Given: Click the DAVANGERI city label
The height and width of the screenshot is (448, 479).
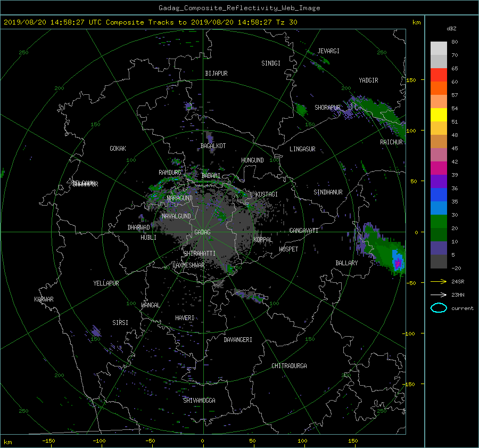Looking at the screenshot, I should [238, 340].
